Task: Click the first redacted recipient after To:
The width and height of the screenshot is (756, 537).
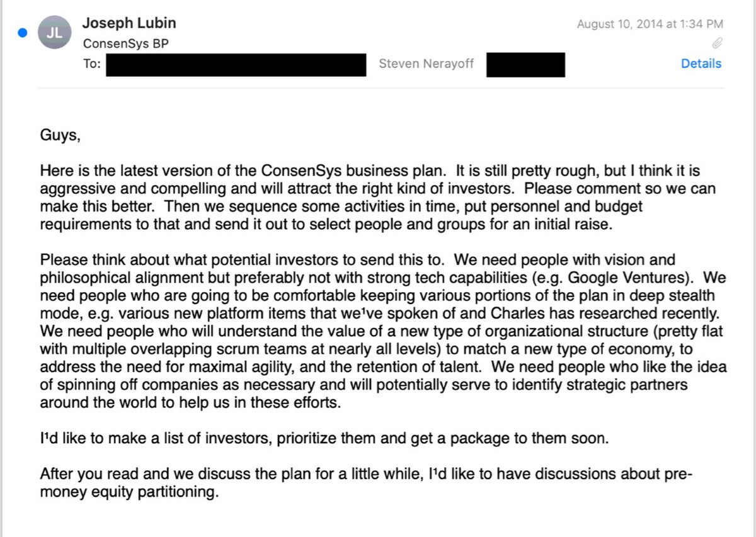Action: click(236, 65)
